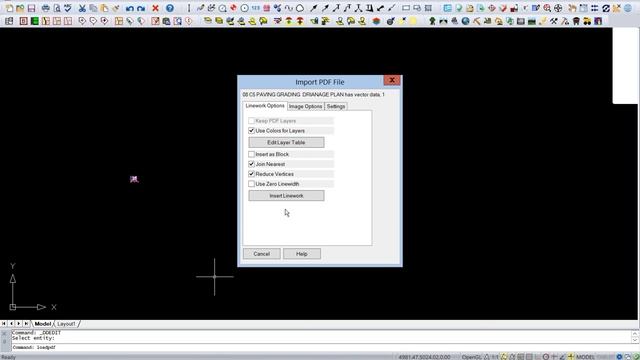Click the green filled square icon in second toolbar
Viewport: 640px width, 360px height.
[35, 20]
